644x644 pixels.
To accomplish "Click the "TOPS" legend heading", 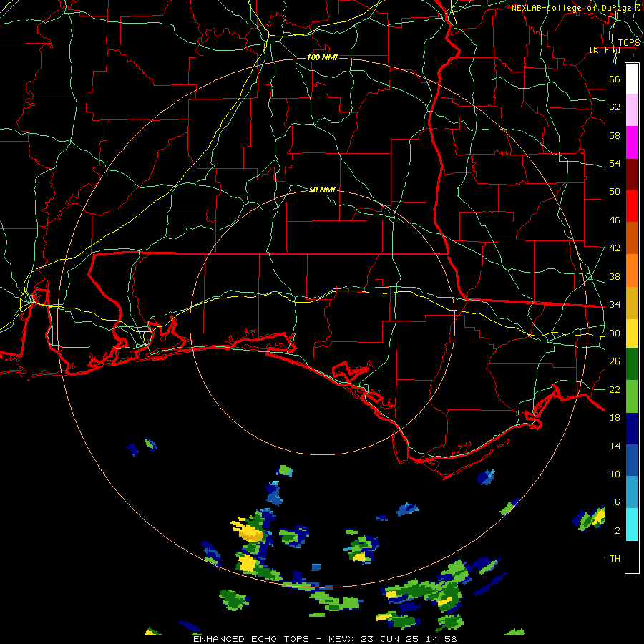I will (x=629, y=43).
